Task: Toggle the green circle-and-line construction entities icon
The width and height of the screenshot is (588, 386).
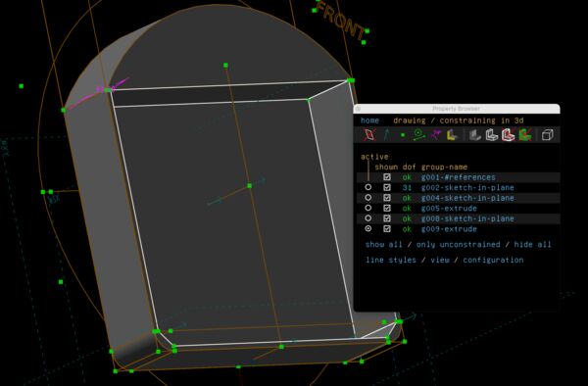Action: coord(418,135)
